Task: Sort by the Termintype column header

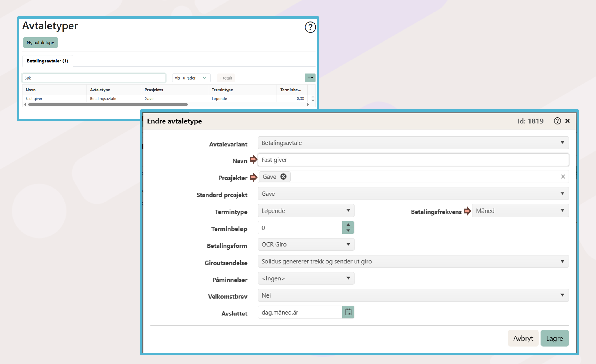Action: coord(222,90)
